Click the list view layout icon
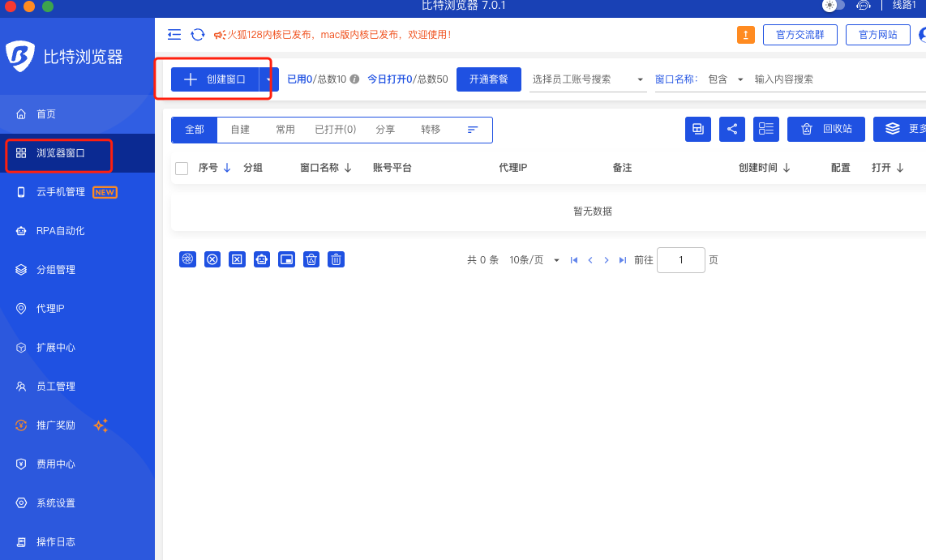 (x=765, y=129)
